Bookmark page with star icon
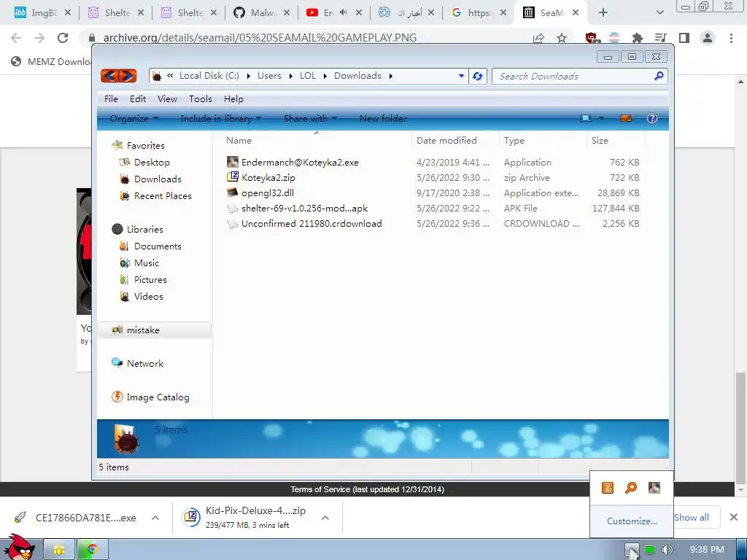 [x=562, y=38]
